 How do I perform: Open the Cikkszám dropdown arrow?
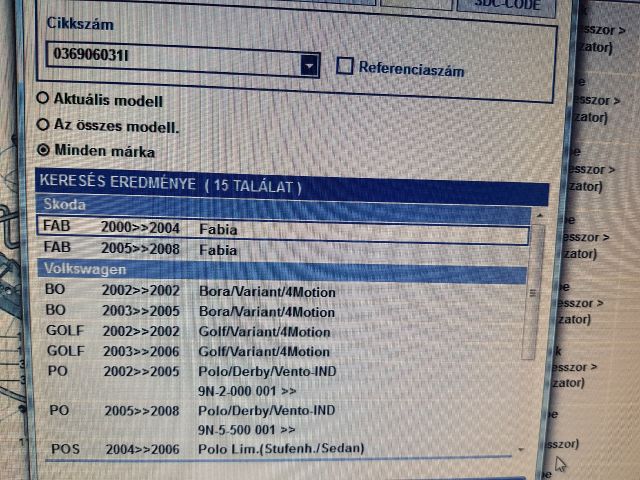(x=309, y=66)
